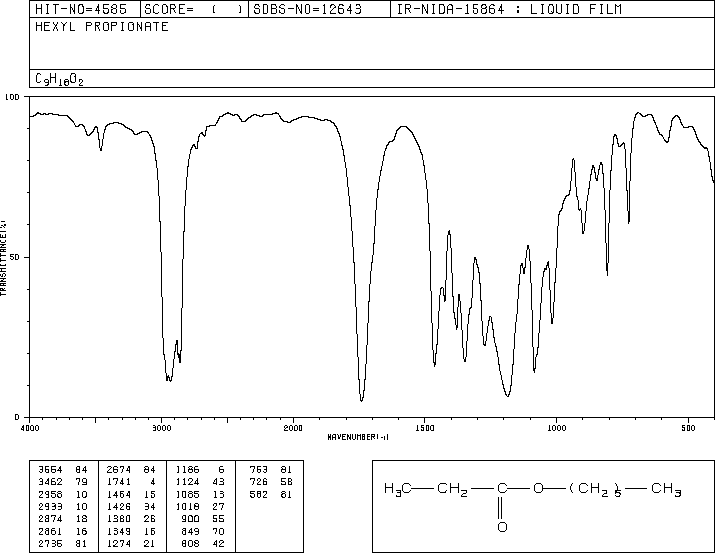Click the 4000 x-axis tick label
Viewport: 715px width, 553px height.
[x=30, y=428]
